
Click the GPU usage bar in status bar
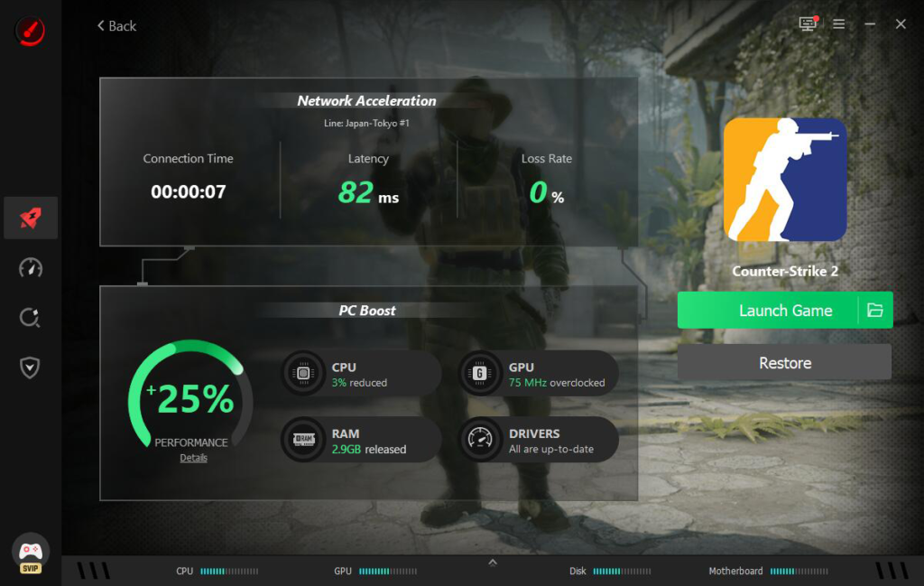pos(388,572)
